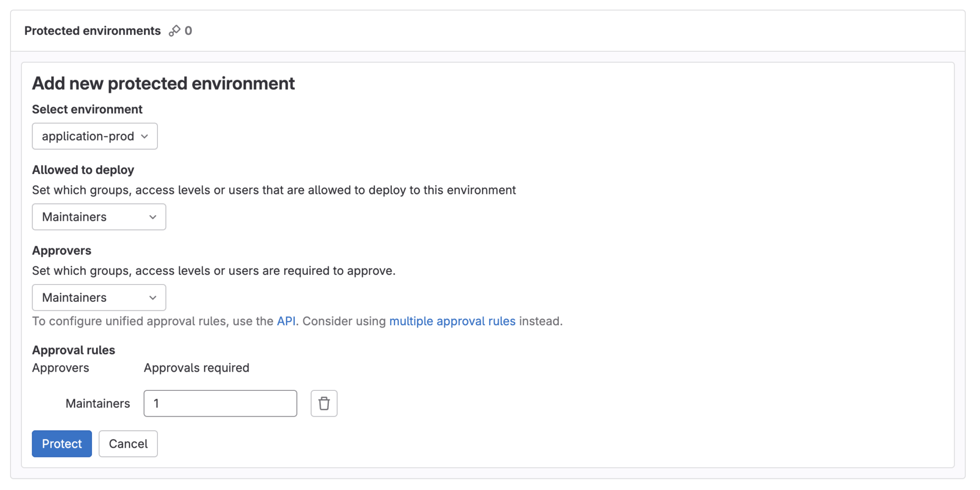Click the protected environments count 0
The image size is (980, 490).
[x=189, y=31]
